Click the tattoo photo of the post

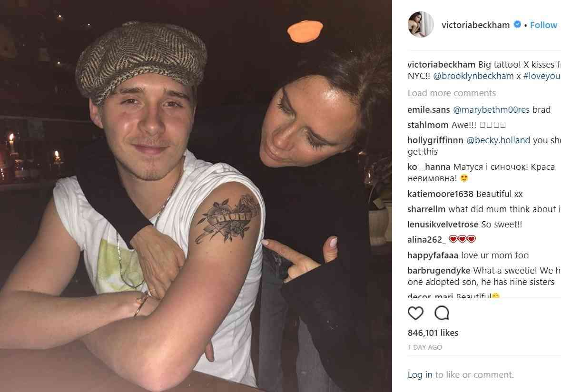196,196
